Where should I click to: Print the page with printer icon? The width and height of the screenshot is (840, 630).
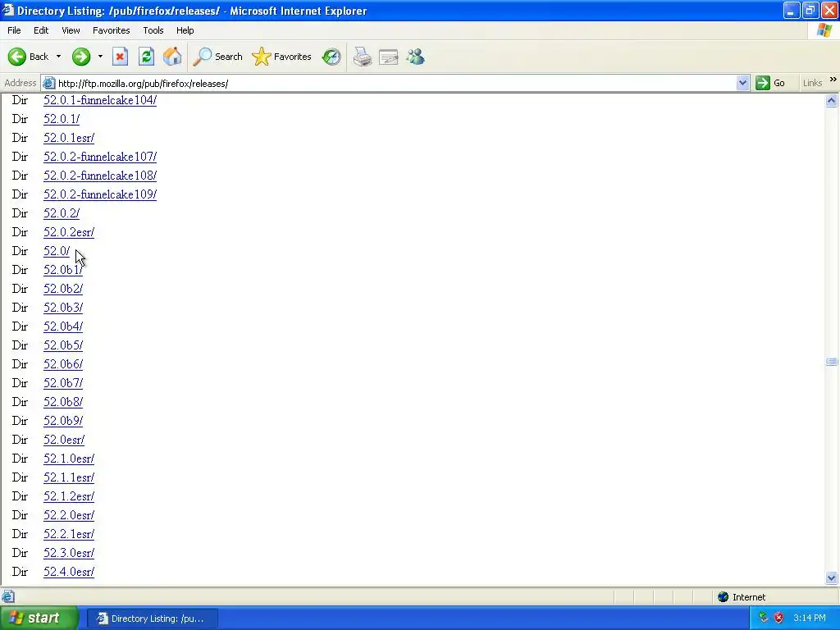[x=362, y=57]
